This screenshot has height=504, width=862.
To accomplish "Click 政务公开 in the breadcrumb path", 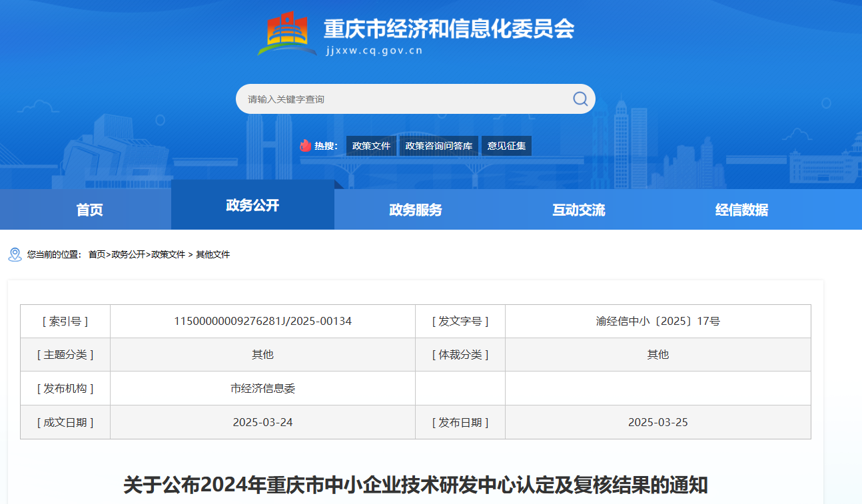I will coord(128,254).
